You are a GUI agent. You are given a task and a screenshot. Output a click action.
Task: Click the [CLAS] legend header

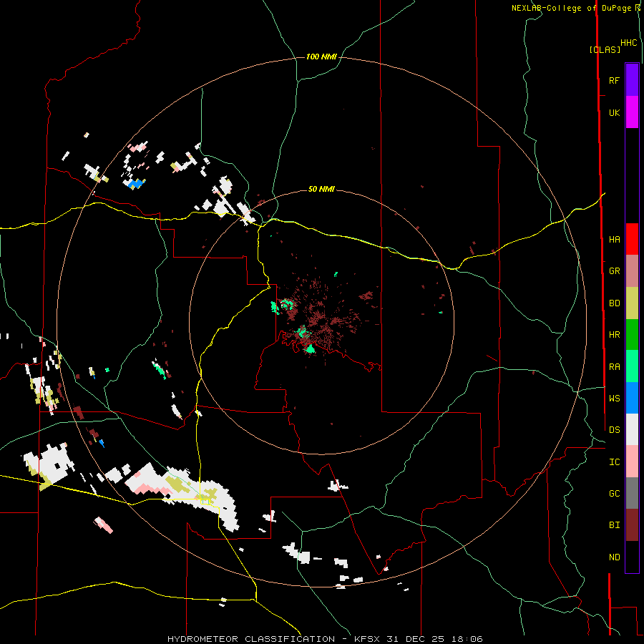[x=604, y=49]
